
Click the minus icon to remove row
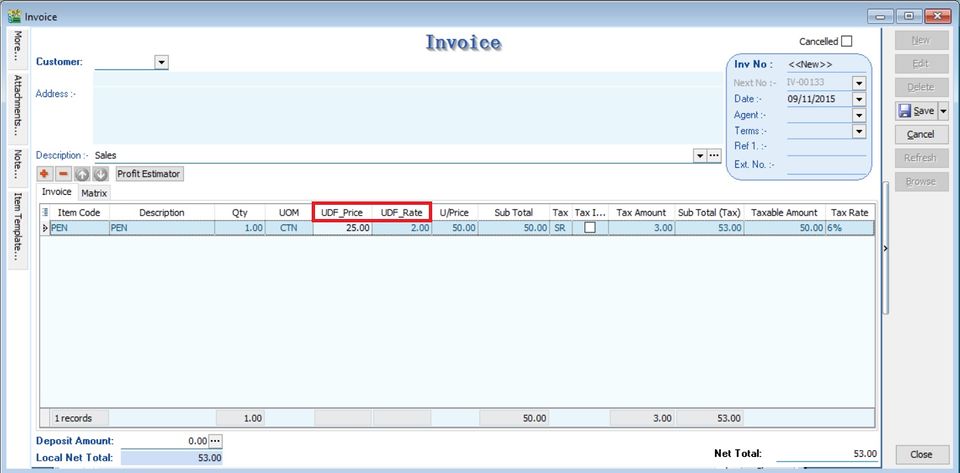pos(63,174)
